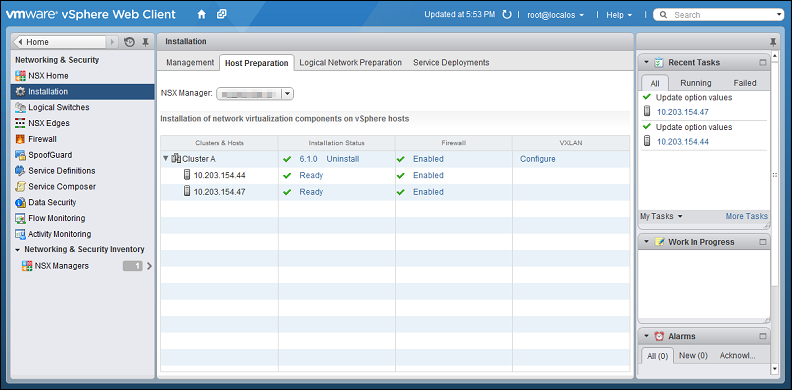Viewport: 792px width, 390px height.
Task: Click the Flow Monitoring icon
Action: click(x=20, y=218)
